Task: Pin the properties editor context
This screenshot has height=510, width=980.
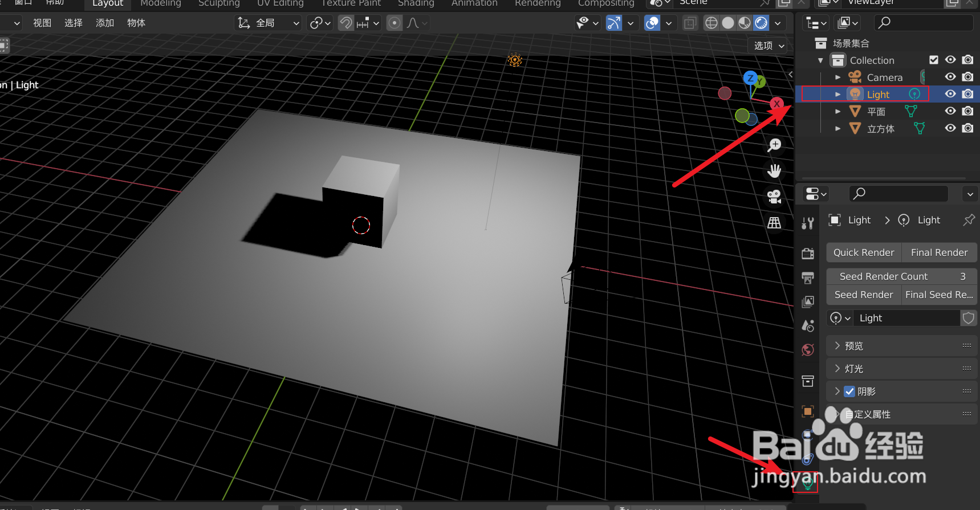Action: click(969, 220)
